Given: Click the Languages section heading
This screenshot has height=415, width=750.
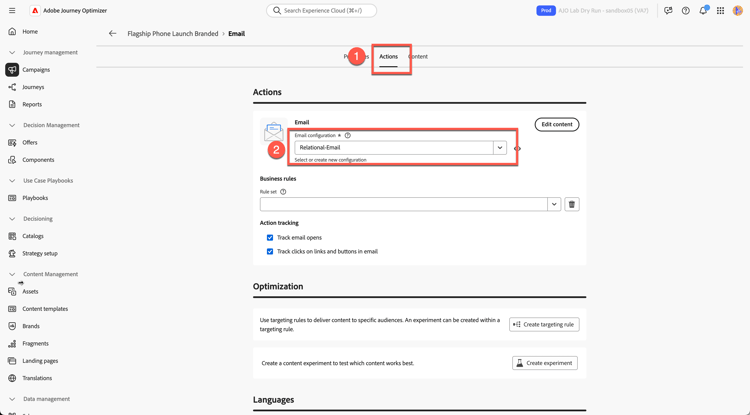Looking at the screenshot, I should pyautogui.click(x=274, y=400).
